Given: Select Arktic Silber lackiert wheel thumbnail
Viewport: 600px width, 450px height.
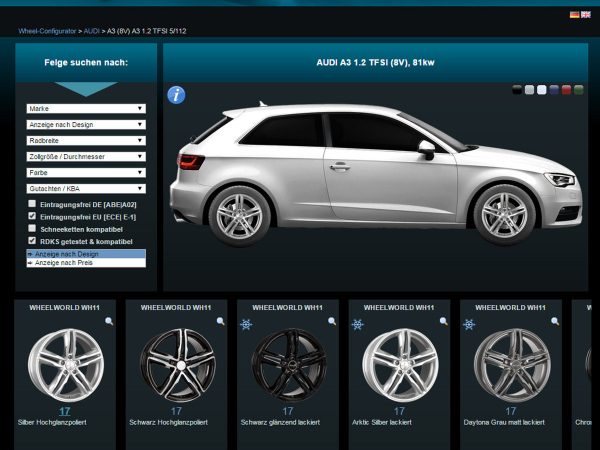Looking at the screenshot, I should 401,365.
